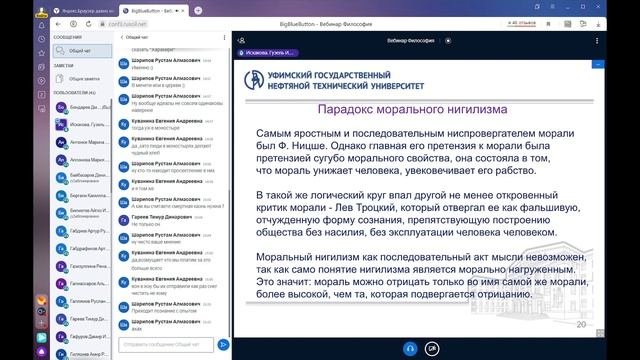Select user Гафуров Дамир И... in the list
This screenshot has height=360, width=640.
point(82,337)
